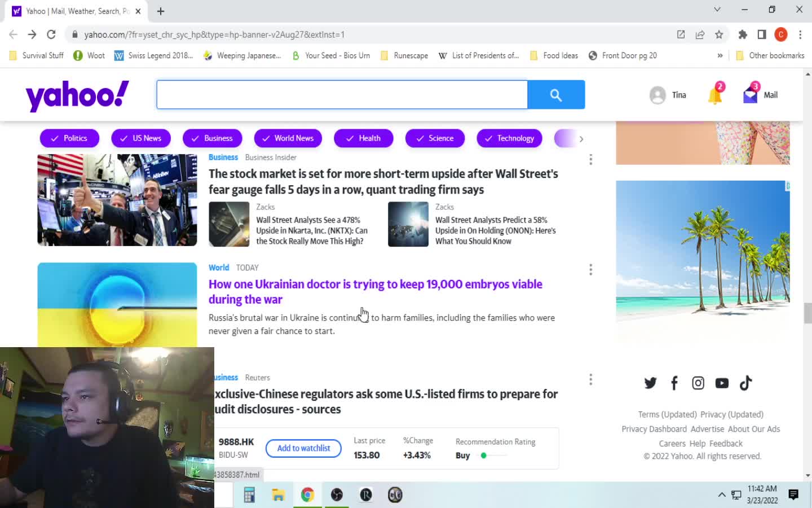Open the Survival Stuff bookmark folder
Screen dimensions: 812x508
click(x=37, y=55)
